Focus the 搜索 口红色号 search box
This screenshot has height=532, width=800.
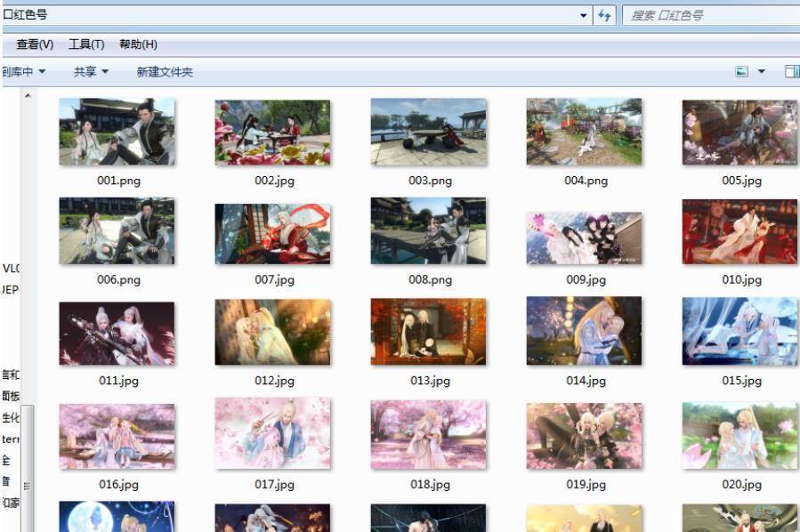[x=711, y=16]
